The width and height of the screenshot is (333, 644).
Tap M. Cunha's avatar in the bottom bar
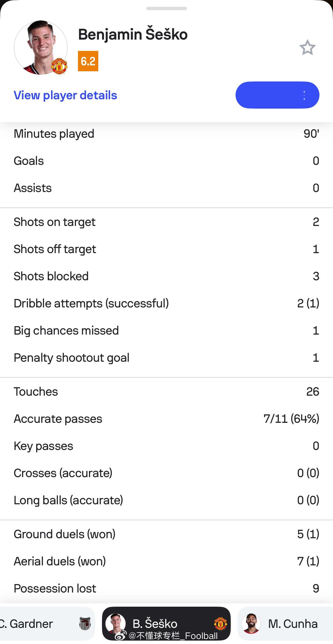coord(251,624)
